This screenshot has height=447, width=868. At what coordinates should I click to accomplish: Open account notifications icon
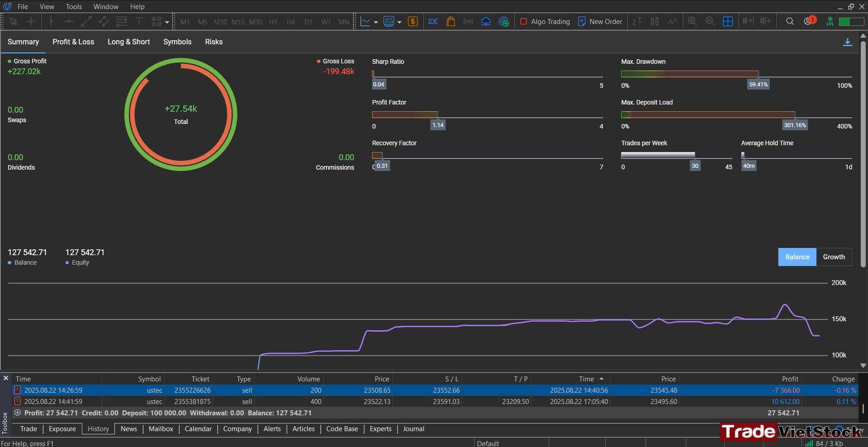point(809,21)
